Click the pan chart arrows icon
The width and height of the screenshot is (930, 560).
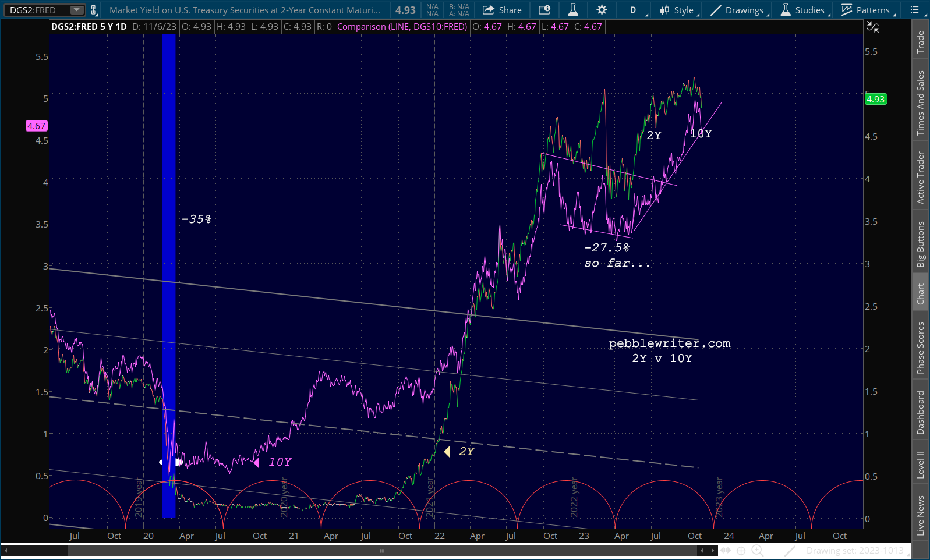pos(725,551)
